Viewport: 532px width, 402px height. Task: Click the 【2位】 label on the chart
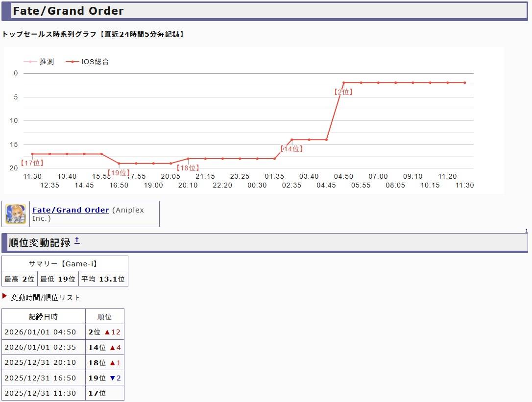(x=343, y=92)
